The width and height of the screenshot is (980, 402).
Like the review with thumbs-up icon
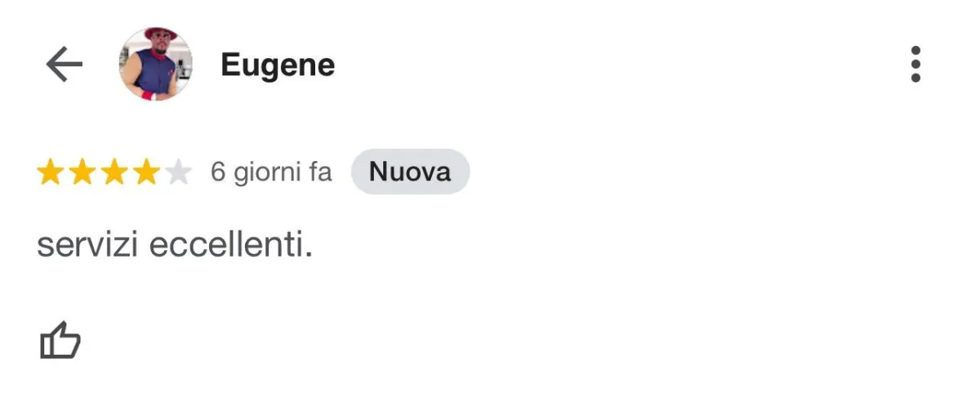(x=60, y=340)
